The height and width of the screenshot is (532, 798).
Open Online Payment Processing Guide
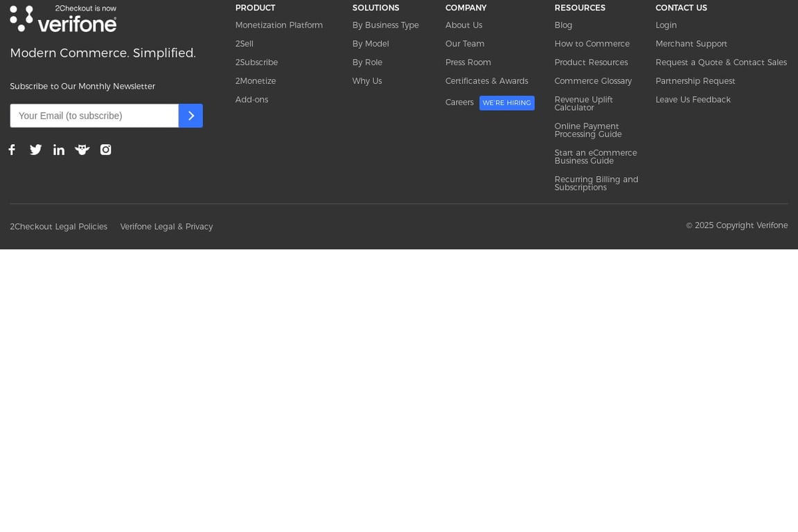pos(588,130)
